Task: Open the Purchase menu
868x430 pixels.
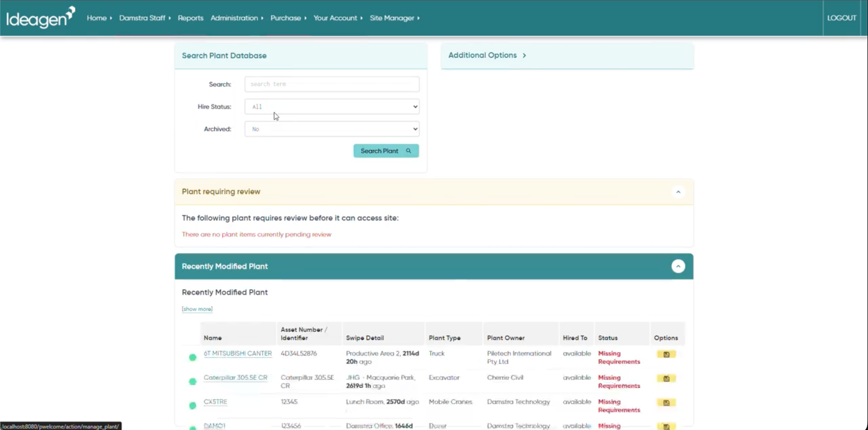Action: [x=288, y=18]
